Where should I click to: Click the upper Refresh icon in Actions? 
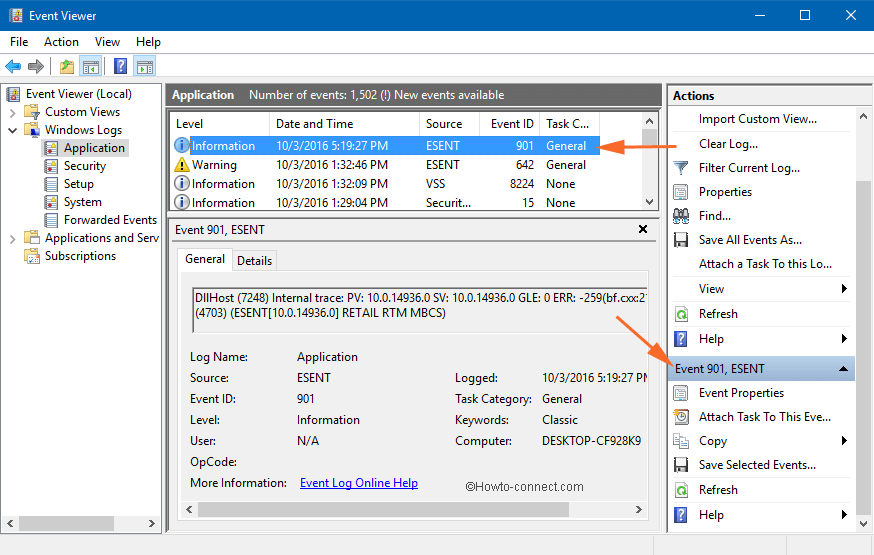pos(681,314)
